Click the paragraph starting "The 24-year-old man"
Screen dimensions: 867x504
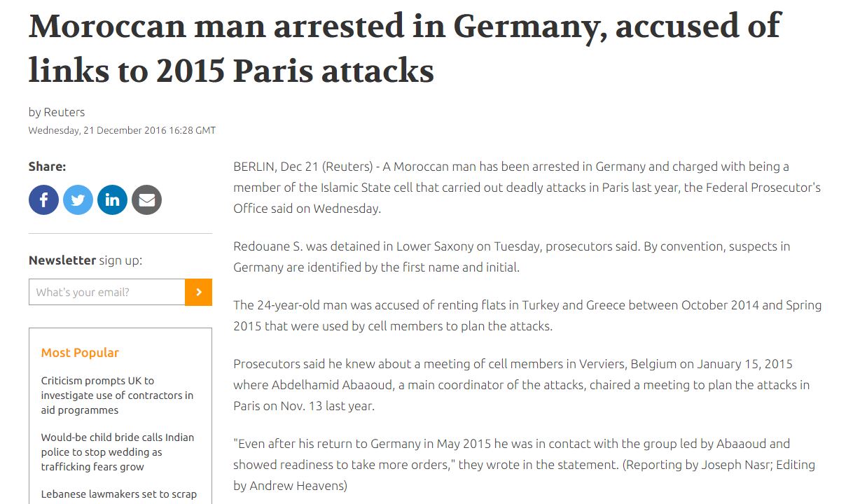coord(527,316)
